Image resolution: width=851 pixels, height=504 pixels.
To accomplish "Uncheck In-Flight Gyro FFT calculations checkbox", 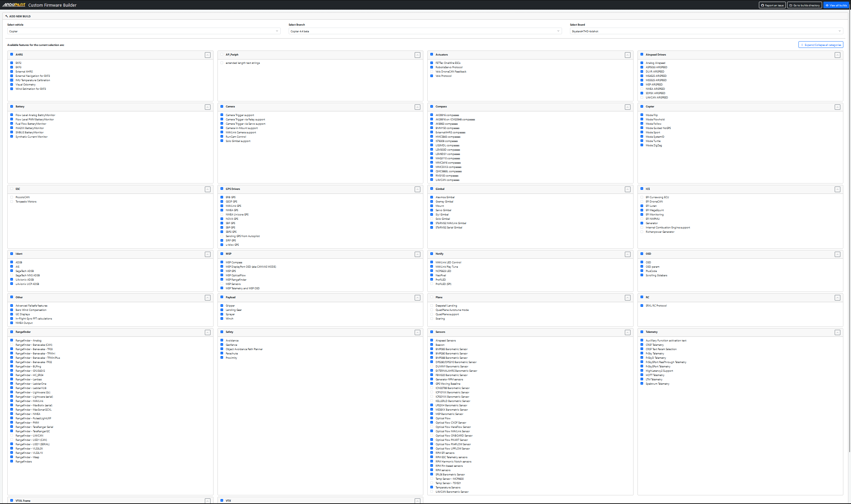I will [12, 318].
